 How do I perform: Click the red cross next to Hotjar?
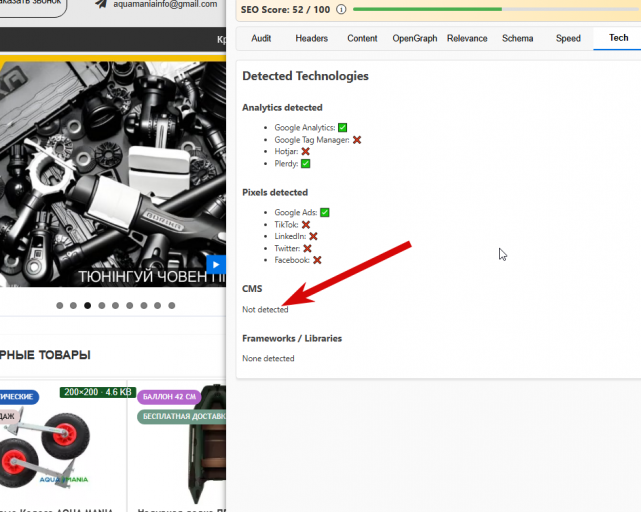305,151
